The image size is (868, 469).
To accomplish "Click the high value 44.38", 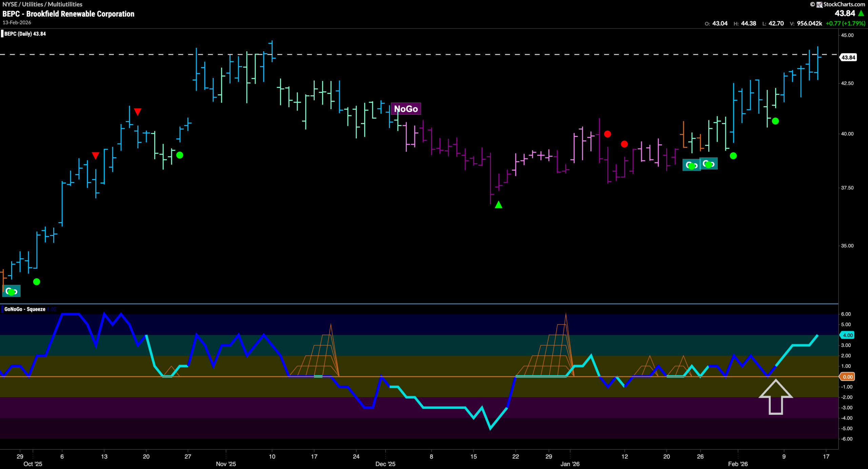I will (748, 23).
